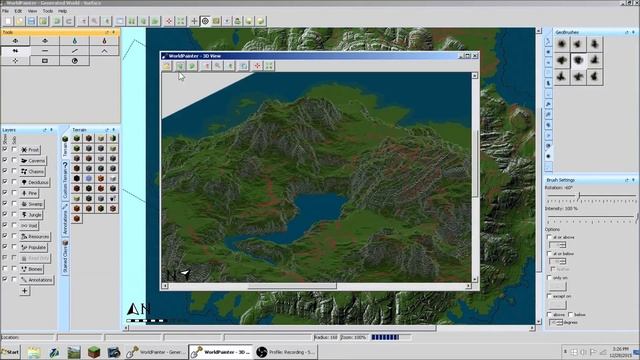Click the float icon on Layers panel header
640x360 pixels.
pos(44,130)
